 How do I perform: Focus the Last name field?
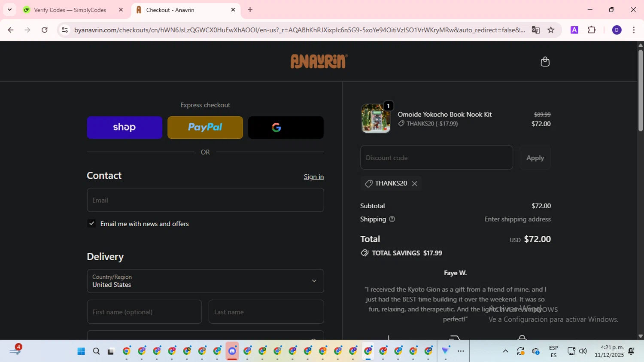266,312
